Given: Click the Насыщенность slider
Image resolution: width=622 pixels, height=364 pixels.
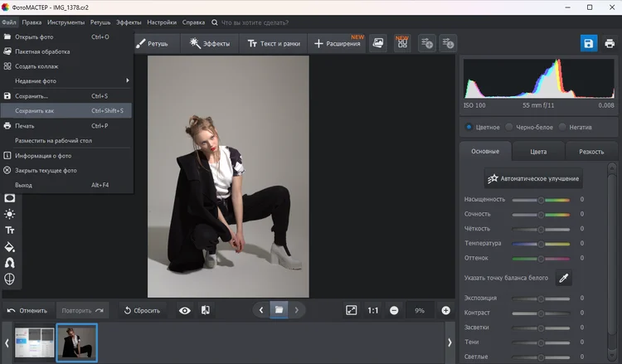Looking at the screenshot, I should point(541,200).
